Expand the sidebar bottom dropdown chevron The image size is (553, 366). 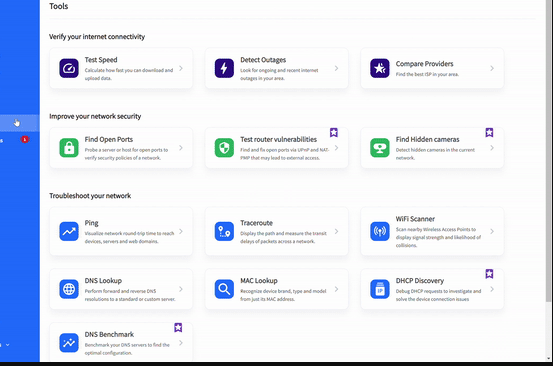[x=7, y=345]
